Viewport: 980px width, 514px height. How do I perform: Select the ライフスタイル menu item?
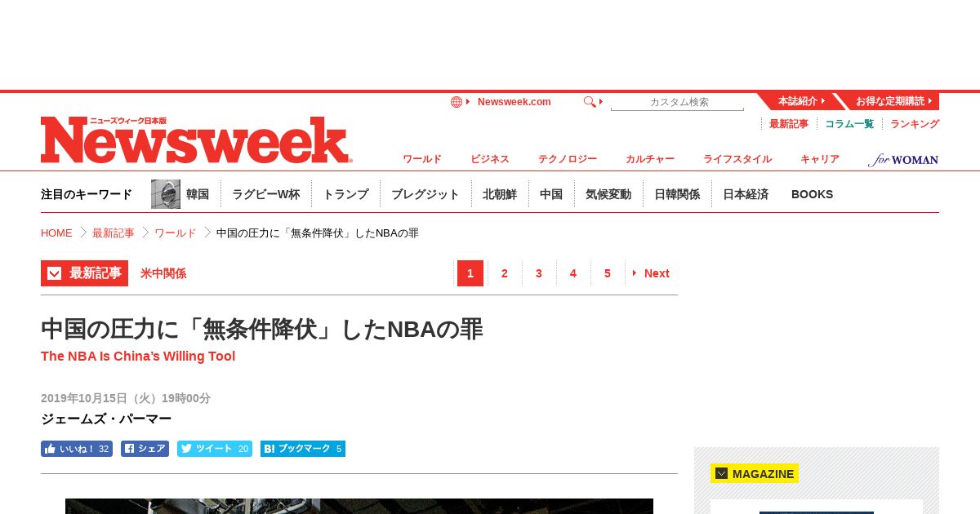pos(737,159)
